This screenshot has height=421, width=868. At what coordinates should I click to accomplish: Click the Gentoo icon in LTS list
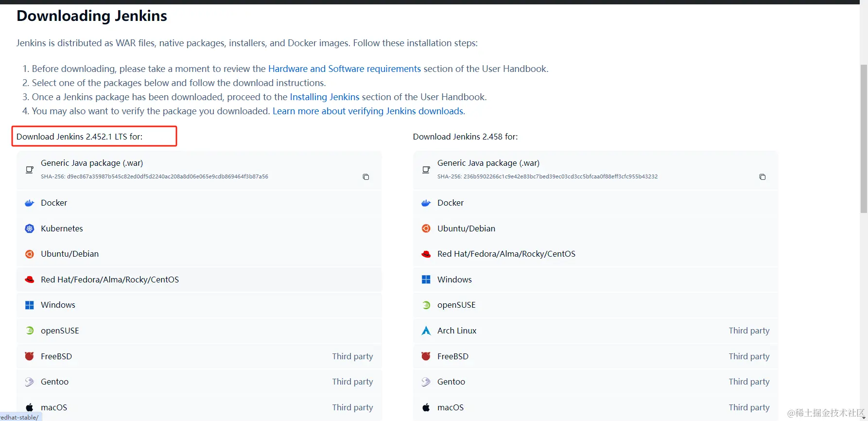(30, 382)
